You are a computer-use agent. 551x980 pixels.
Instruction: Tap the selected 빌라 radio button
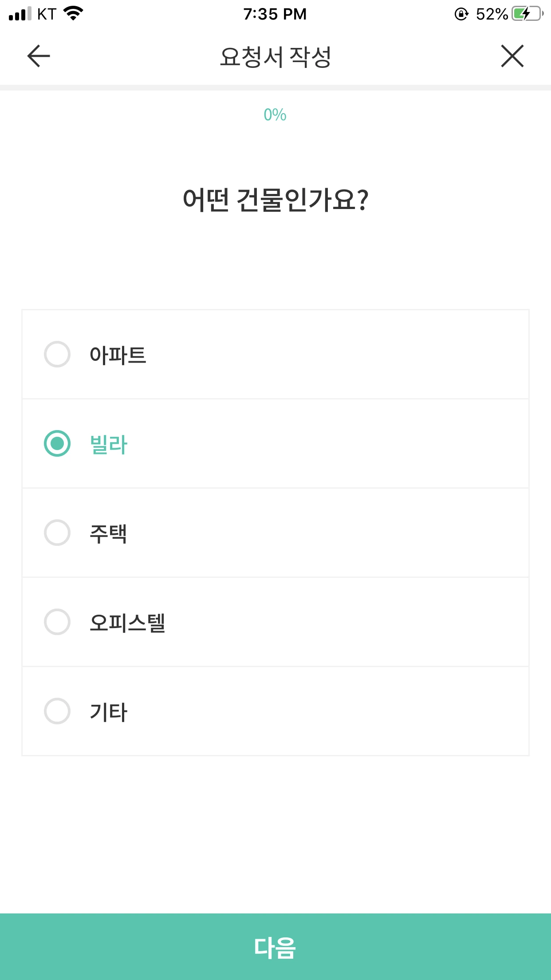(57, 443)
